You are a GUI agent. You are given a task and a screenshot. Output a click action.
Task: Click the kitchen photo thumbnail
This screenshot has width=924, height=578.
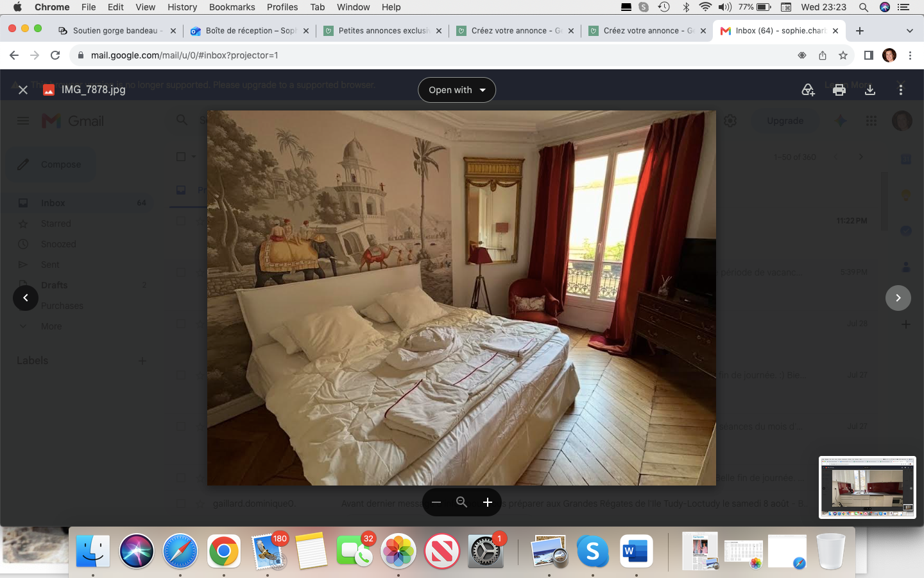(x=868, y=487)
